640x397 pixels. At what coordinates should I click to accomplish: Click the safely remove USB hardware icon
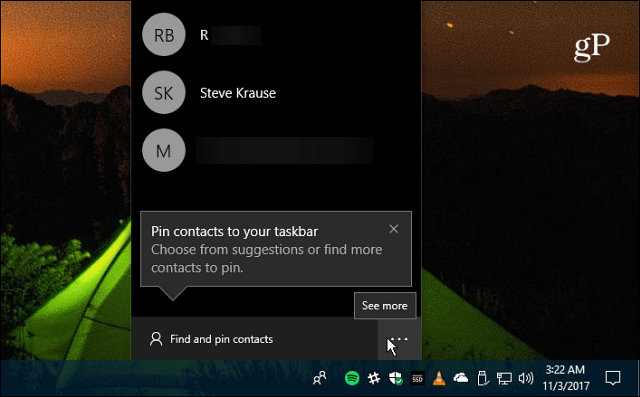482,378
